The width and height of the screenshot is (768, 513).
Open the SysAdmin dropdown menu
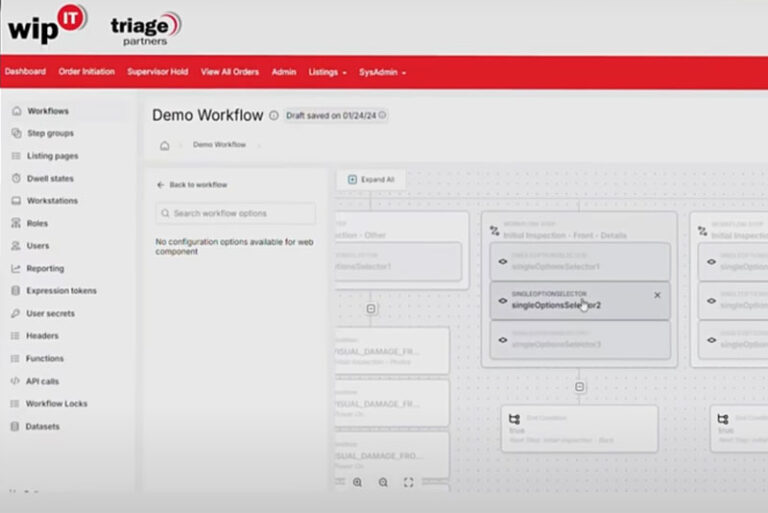coord(382,73)
